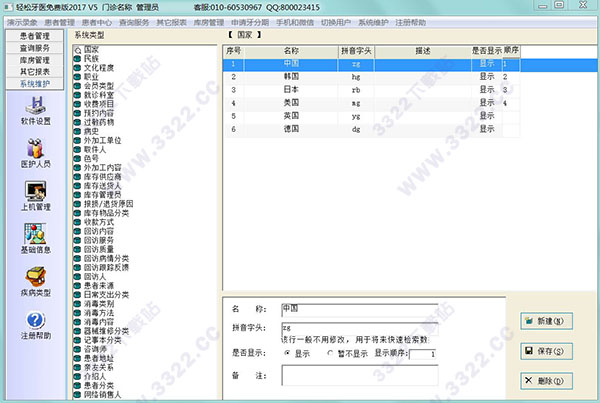Image resolution: width=600 pixels, height=403 pixels.
Task: Click the 新建(N) button
Action: coord(546,321)
